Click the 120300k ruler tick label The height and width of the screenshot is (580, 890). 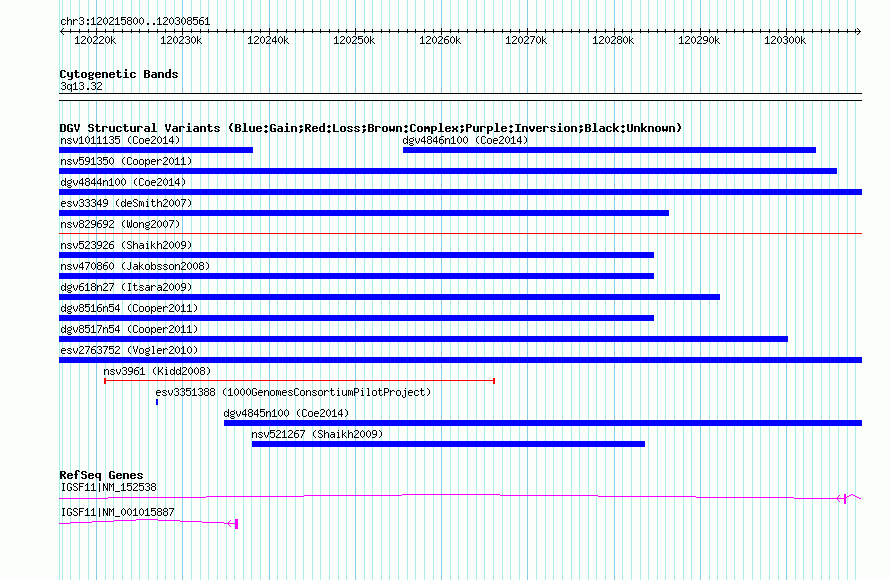(785, 40)
